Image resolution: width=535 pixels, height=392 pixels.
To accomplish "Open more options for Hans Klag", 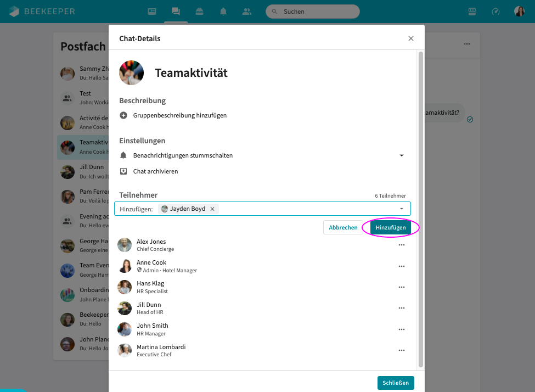I will (x=402, y=287).
